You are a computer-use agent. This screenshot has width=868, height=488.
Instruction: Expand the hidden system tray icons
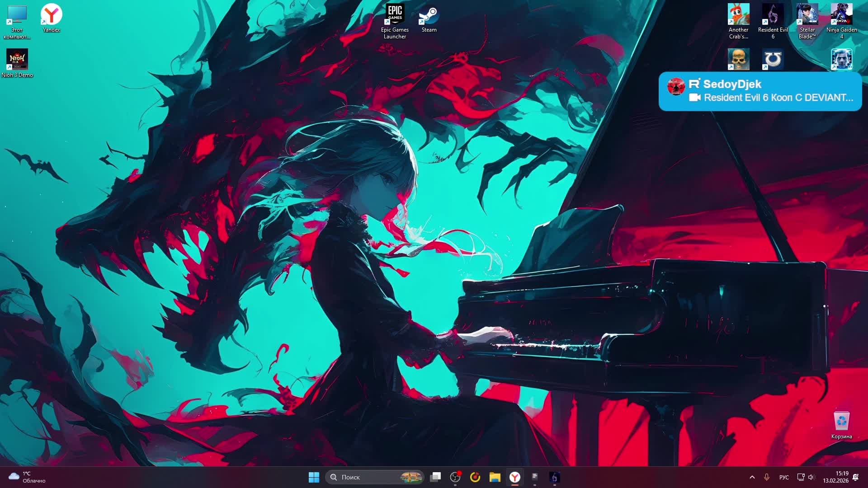pyautogui.click(x=752, y=477)
